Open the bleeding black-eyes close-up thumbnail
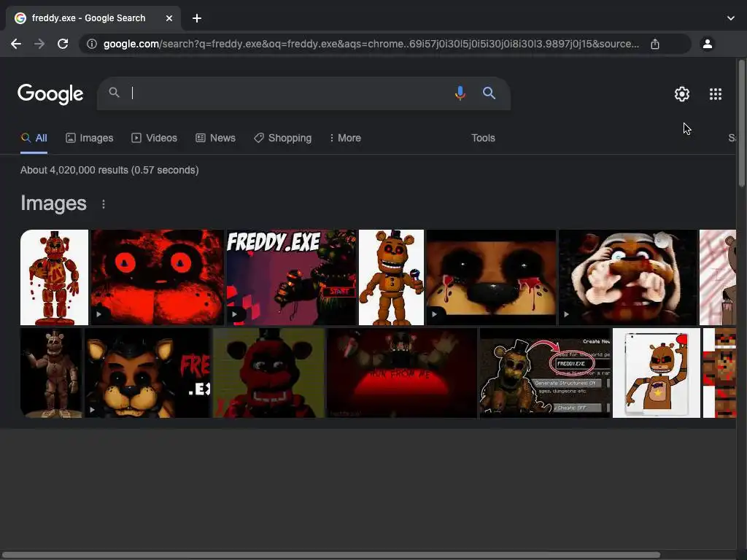The width and height of the screenshot is (747, 560). point(491,277)
